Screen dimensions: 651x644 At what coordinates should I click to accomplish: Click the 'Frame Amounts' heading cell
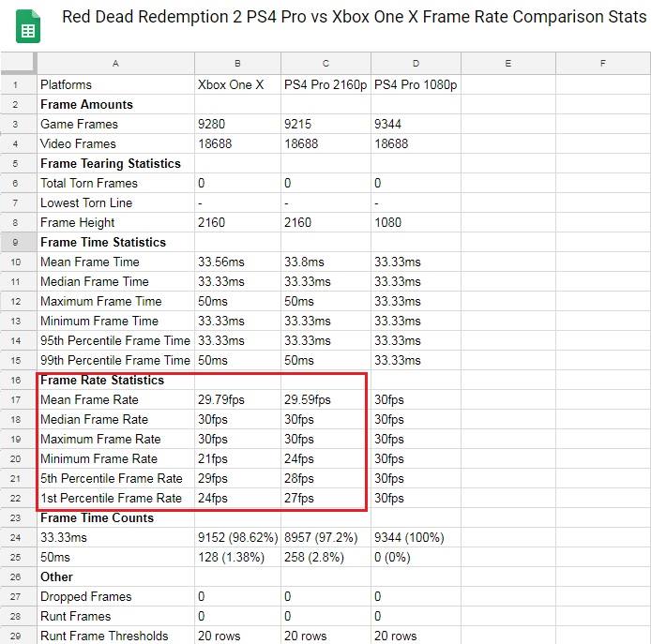pyautogui.click(x=115, y=104)
